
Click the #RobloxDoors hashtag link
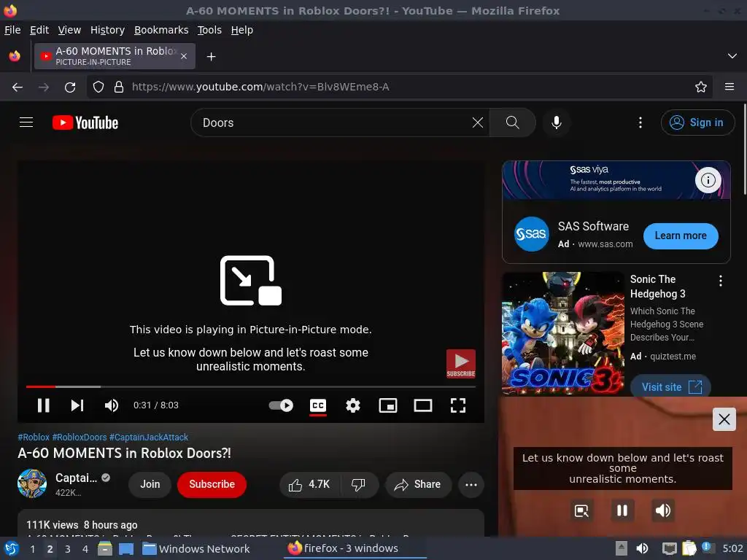pyautogui.click(x=79, y=437)
